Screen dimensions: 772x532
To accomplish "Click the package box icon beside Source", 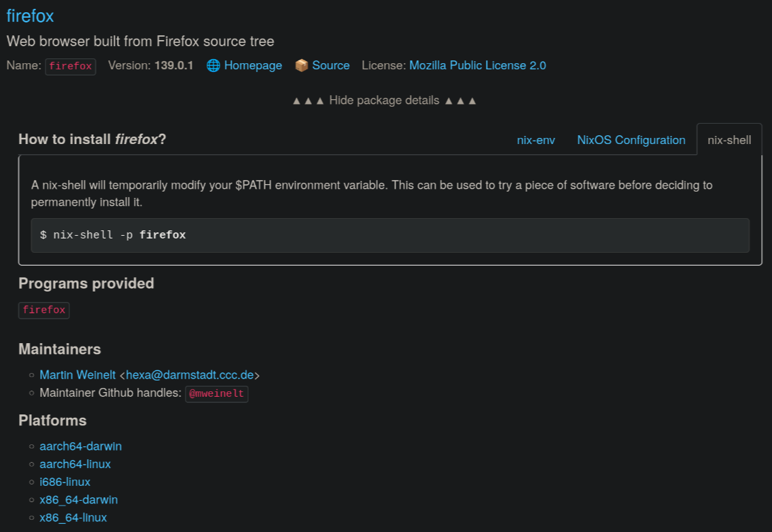I will point(302,65).
